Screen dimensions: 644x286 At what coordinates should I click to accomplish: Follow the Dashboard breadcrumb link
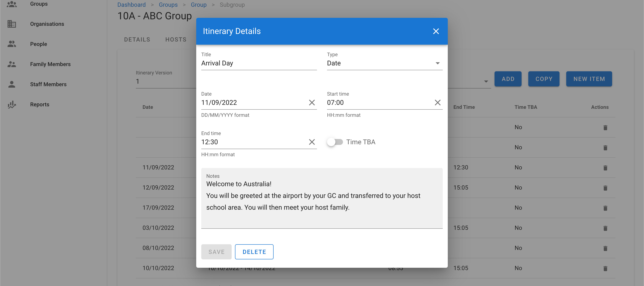pos(131,5)
